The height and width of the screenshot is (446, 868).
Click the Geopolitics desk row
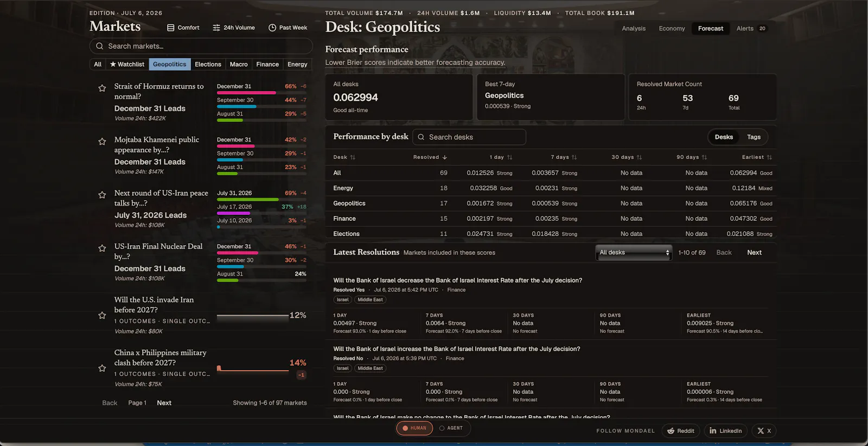click(x=551, y=203)
